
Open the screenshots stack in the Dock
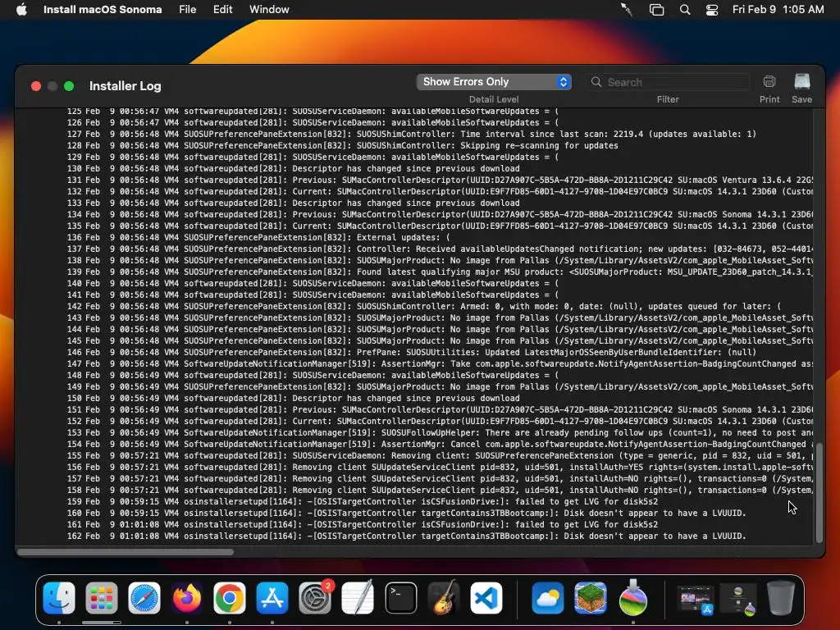[x=696, y=599]
